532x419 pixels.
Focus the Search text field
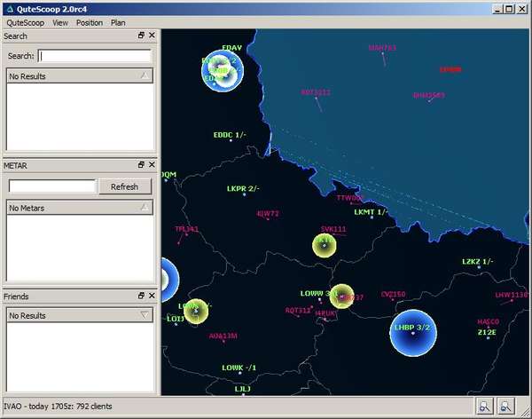(x=94, y=56)
